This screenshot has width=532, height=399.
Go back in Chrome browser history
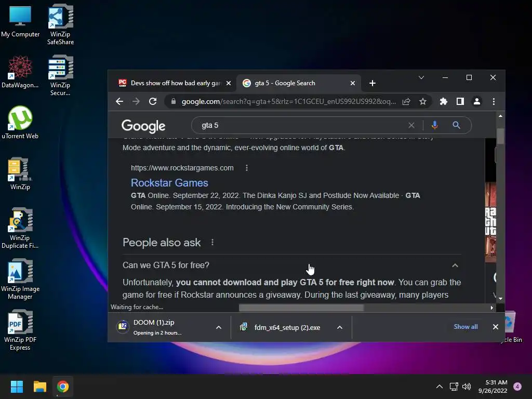tap(119, 101)
